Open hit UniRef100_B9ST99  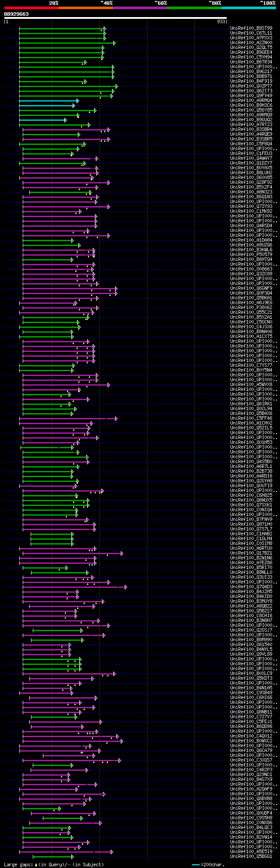(x=251, y=28)
